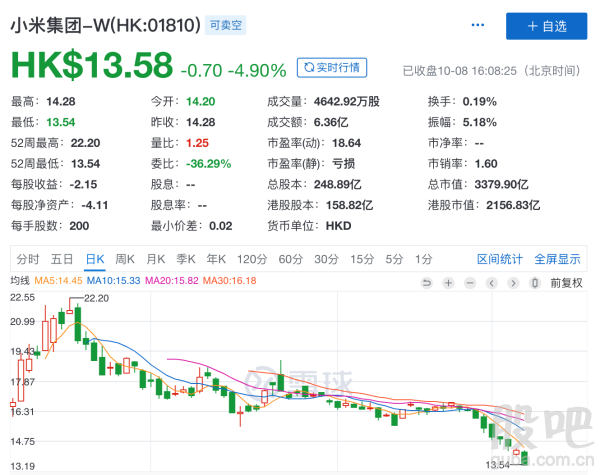600x475 pixels.
Task: Open the 1分 interval chart
Action: tap(424, 259)
